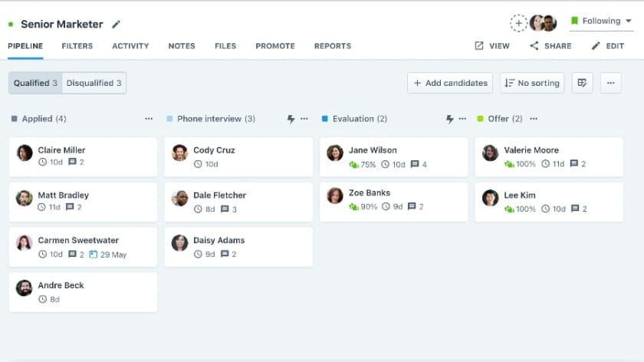Click Zoe Banks's comments icon
The height and width of the screenshot is (362, 644).
pyautogui.click(x=412, y=206)
